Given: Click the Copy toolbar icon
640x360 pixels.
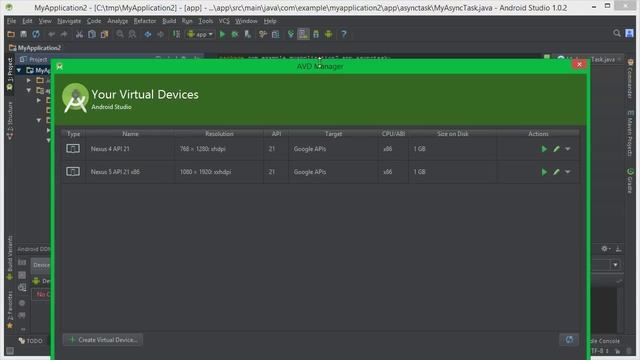Looking at the screenshot, I should click(92, 34).
